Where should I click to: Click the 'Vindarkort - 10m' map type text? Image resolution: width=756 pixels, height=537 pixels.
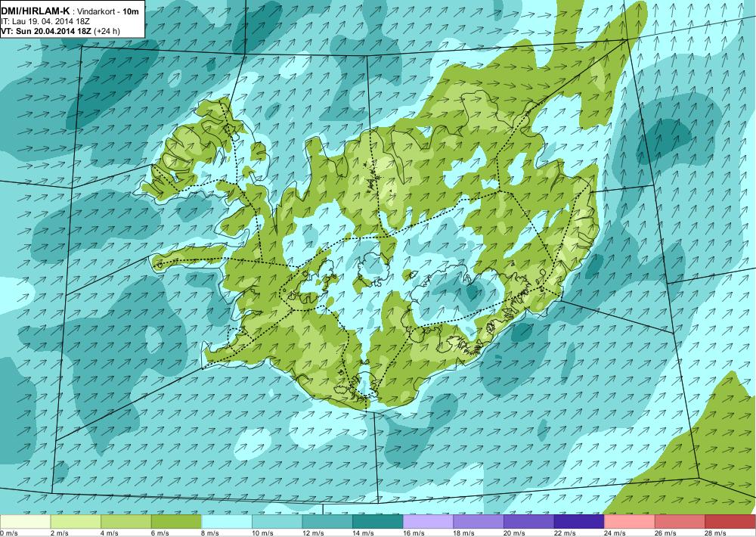(x=108, y=11)
